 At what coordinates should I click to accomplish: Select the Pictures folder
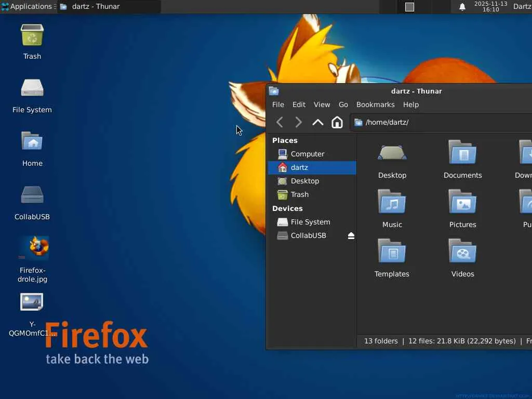463,209
